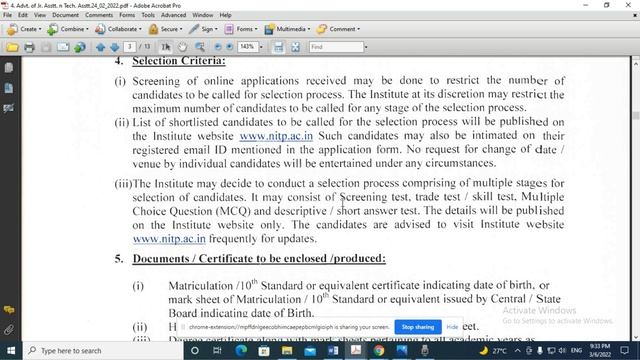The image size is (640, 360).
Task: Open Microsoft Word from taskbar
Action: (x=333, y=351)
